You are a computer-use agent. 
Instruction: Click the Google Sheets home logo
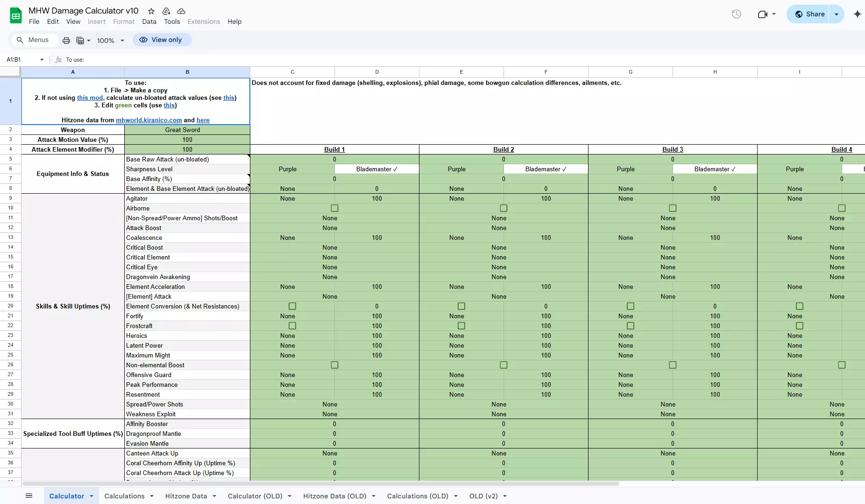[16, 15]
